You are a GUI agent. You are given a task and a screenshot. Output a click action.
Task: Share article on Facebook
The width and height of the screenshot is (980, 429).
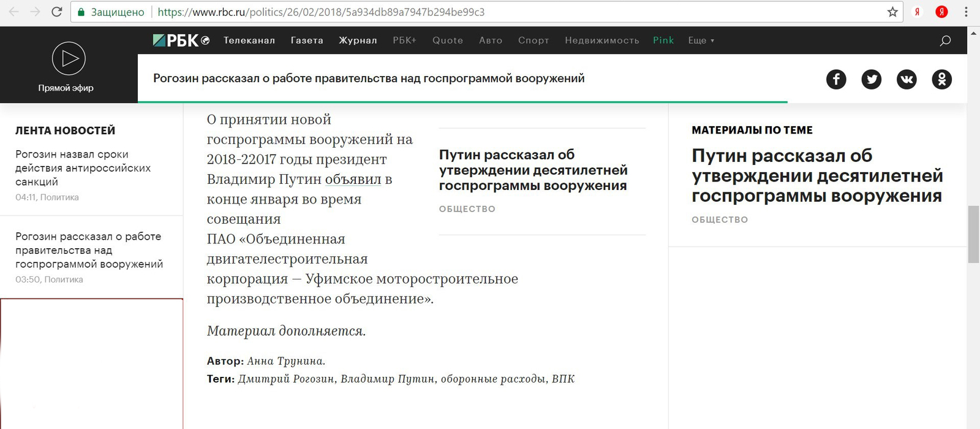tap(836, 79)
